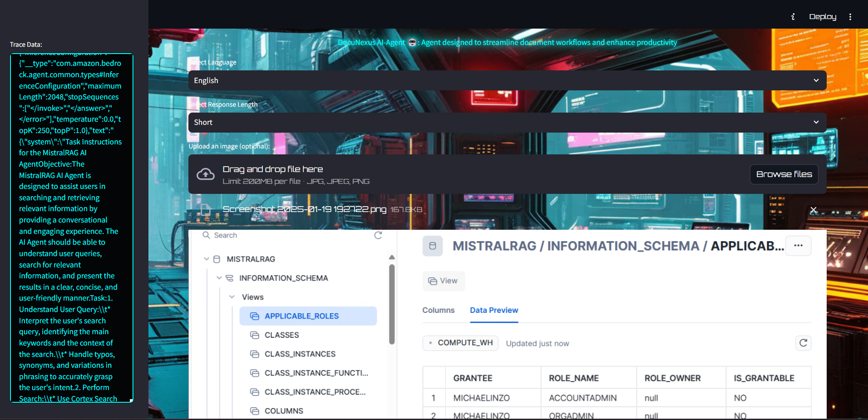
Task: Click the CLASSES view icon
Action: click(255, 335)
